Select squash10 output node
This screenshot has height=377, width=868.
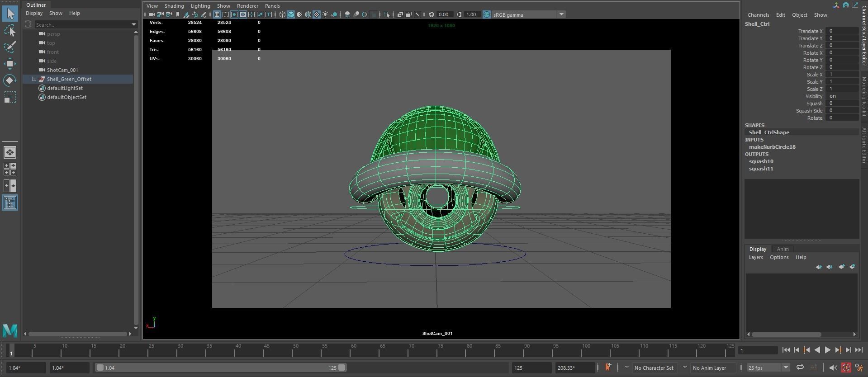tap(761, 161)
